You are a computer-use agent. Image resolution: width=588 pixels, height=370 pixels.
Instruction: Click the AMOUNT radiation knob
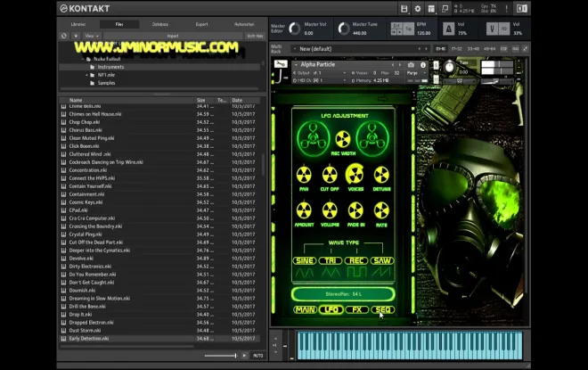pos(304,210)
